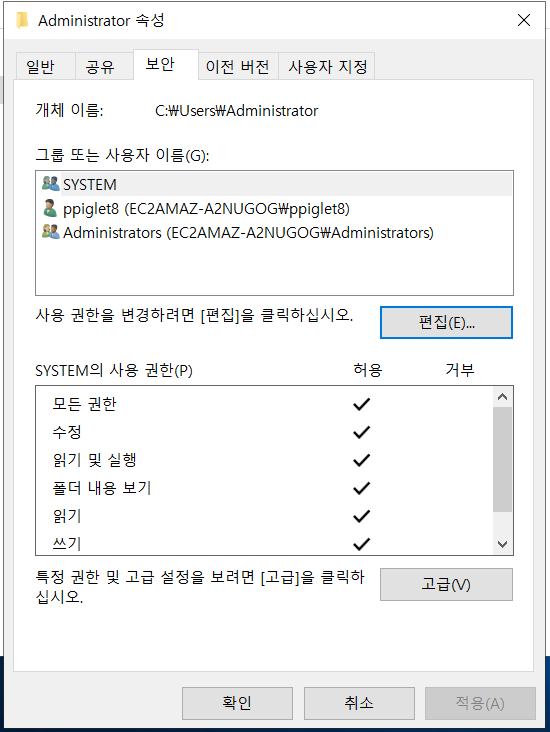This screenshot has height=732, width=550.
Task: Click the 쓰기 permission row
Action: pyautogui.click(x=264, y=542)
